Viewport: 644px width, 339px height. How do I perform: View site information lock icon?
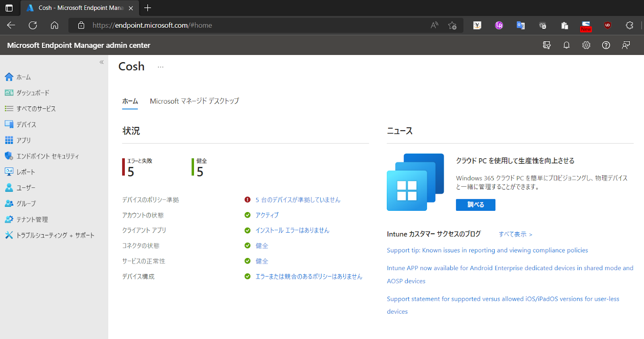pos(81,25)
